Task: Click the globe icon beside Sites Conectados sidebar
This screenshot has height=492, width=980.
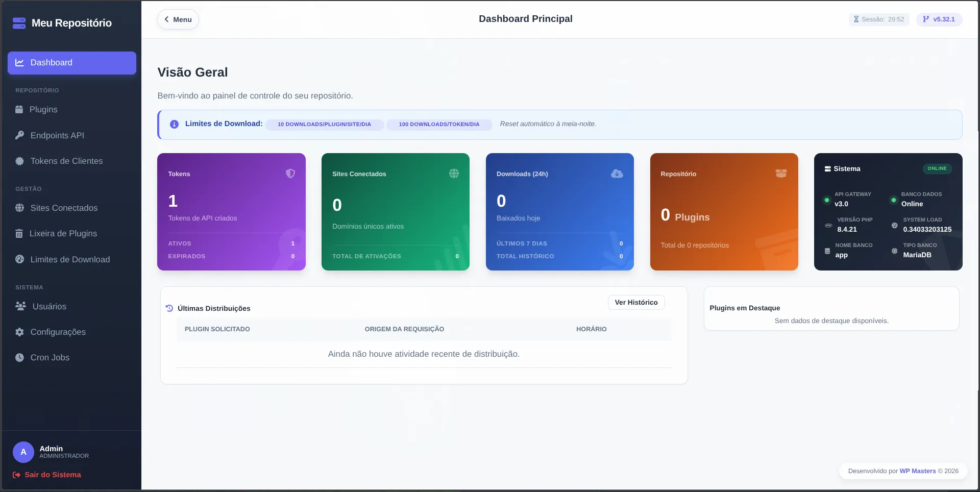Action: tap(19, 208)
